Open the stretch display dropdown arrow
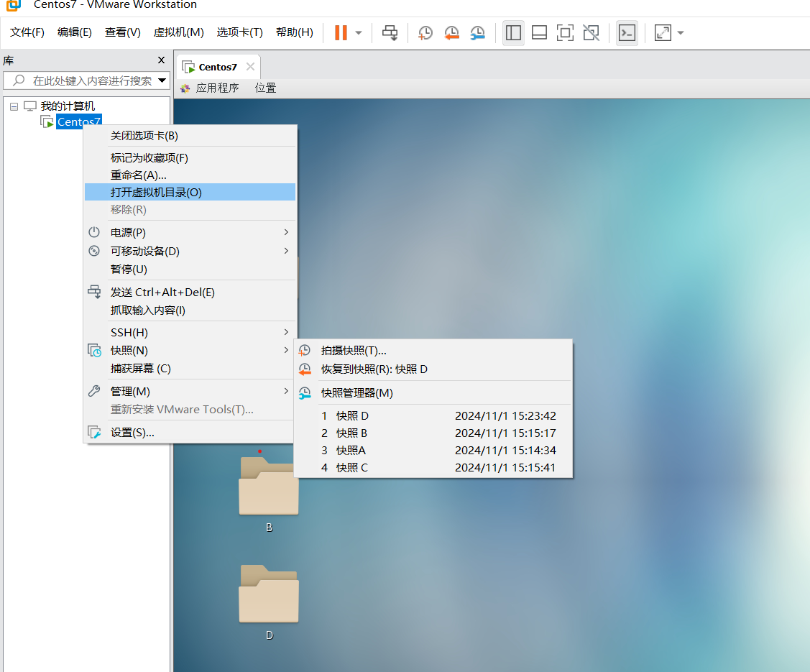 tap(681, 33)
